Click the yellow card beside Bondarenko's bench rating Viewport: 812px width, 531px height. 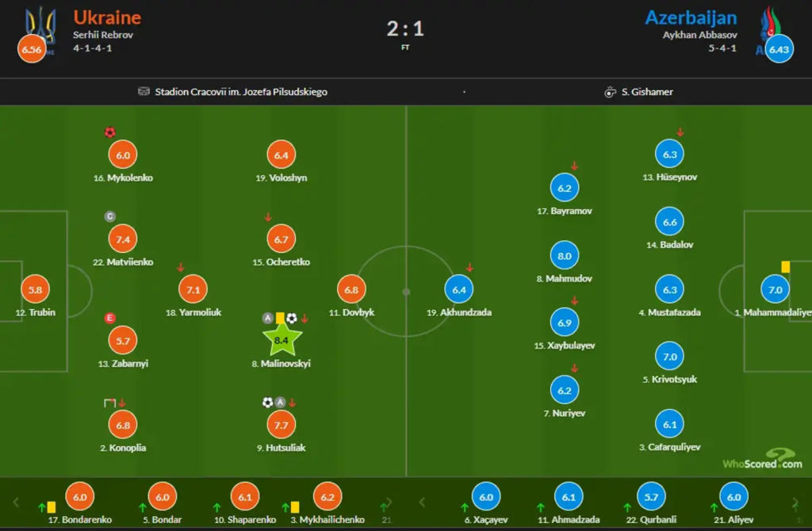[52, 506]
